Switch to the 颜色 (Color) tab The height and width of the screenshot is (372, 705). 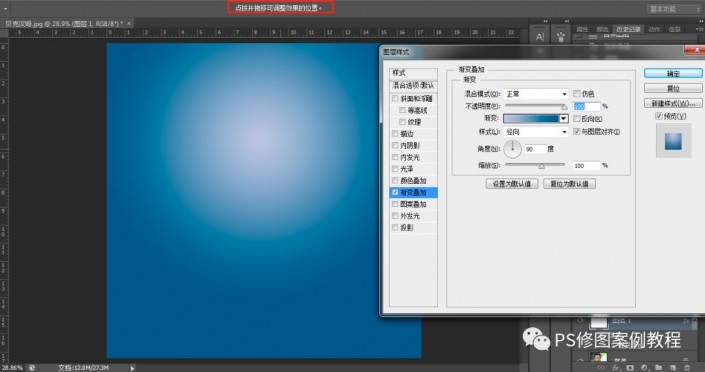tap(602, 29)
